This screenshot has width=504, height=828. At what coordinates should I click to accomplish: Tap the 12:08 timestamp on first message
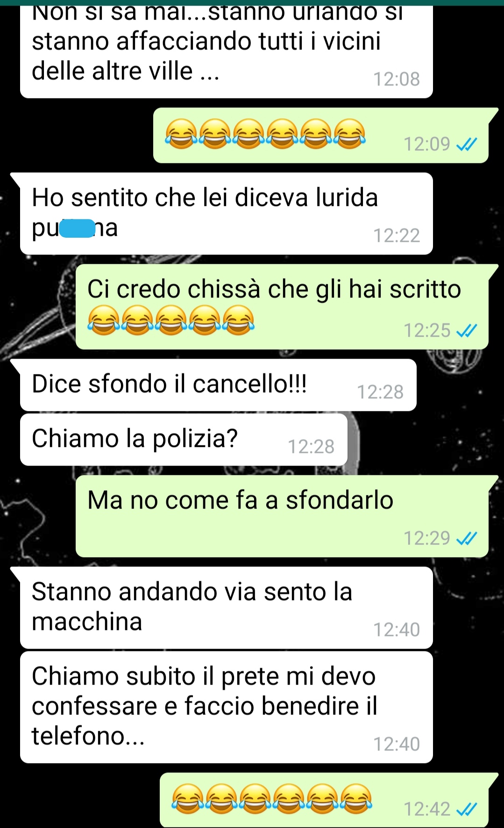pyautogui.click(x=397, y=79)
